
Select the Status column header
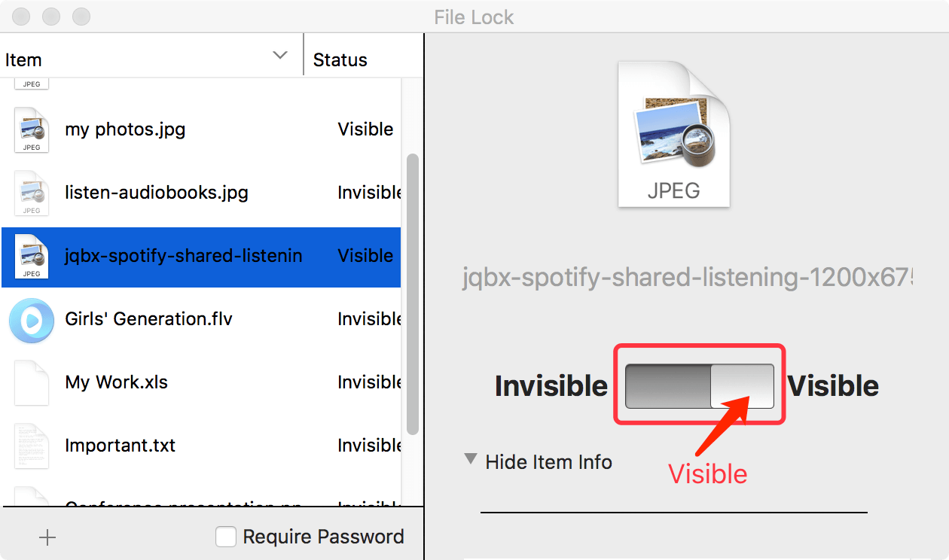(340, 59)
